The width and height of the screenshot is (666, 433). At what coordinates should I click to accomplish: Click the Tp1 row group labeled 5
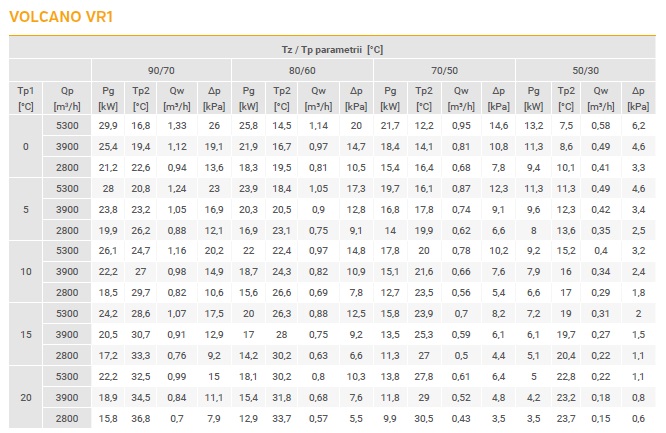pyautogui.click(x=25, y=209)
